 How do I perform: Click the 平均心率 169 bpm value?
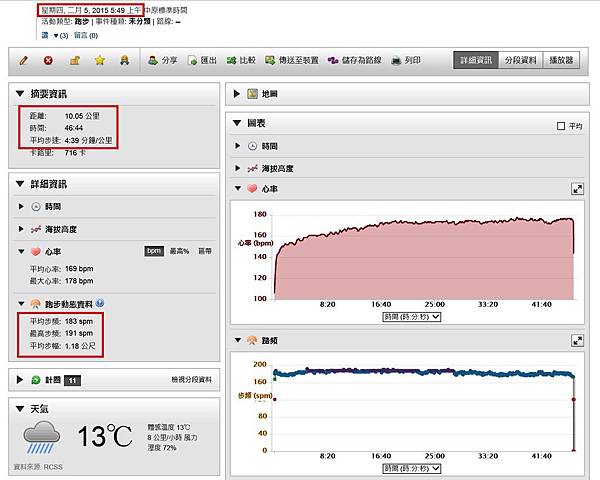pos(79,269)
